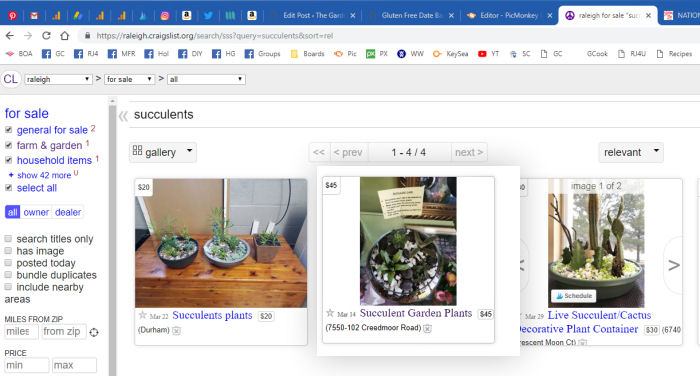Switch to the Gluten Free Date tab

[411, 16]
